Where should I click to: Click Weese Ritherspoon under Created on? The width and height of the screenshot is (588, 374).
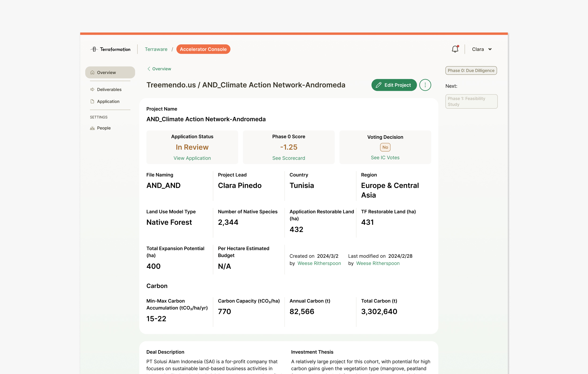coord(319,263)
